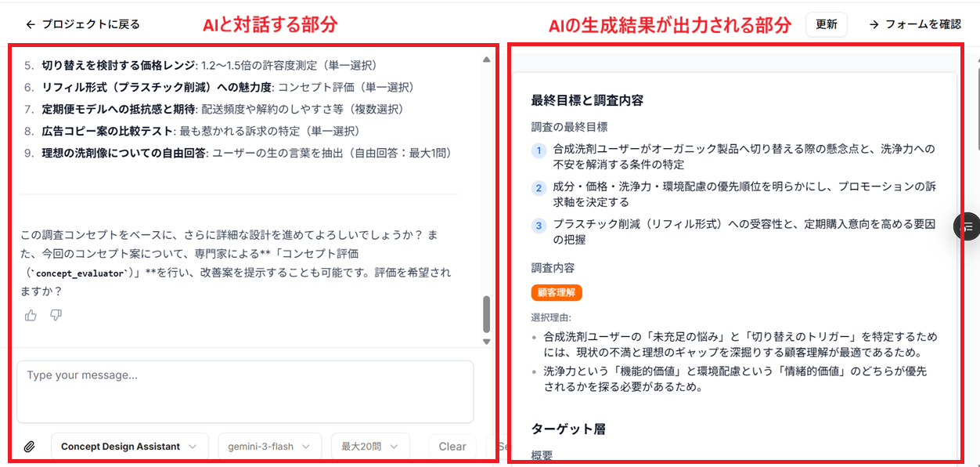Click the chat panel scrollbar thumb

pos(486,314)
